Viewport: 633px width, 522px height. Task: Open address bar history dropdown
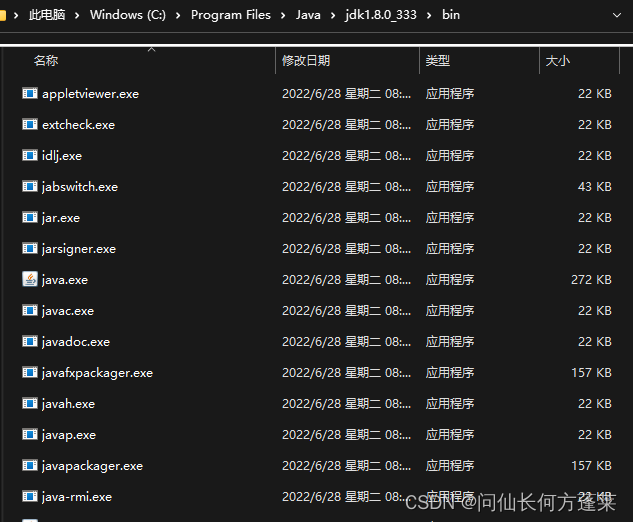pyautogui.click(x=617, y=15)
